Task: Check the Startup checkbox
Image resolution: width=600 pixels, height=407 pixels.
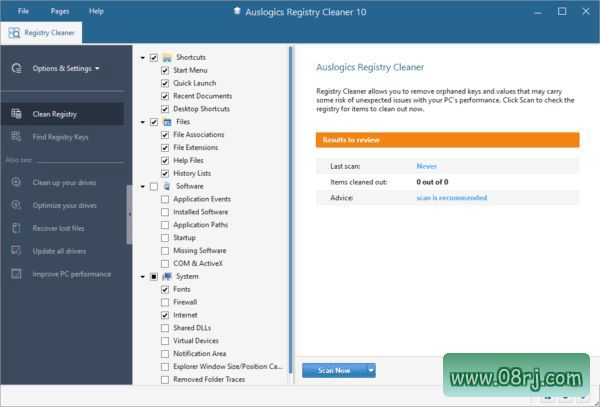Action: point(165,238)
